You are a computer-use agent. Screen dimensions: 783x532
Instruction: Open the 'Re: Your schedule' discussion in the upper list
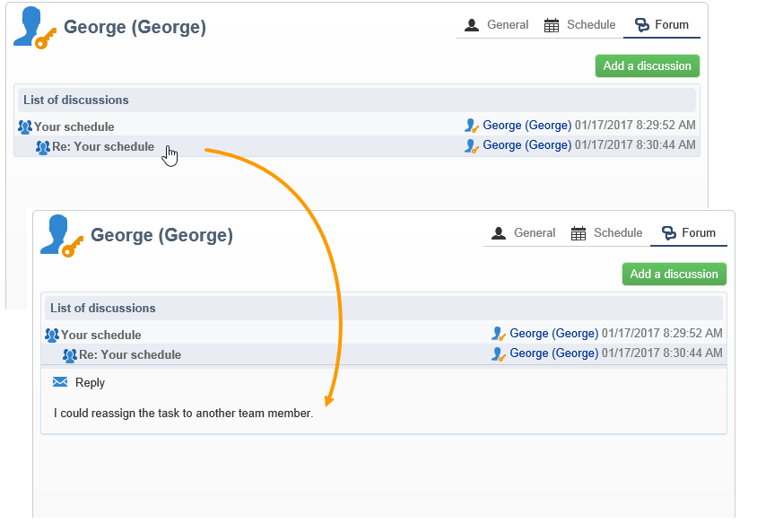(103, 147)
